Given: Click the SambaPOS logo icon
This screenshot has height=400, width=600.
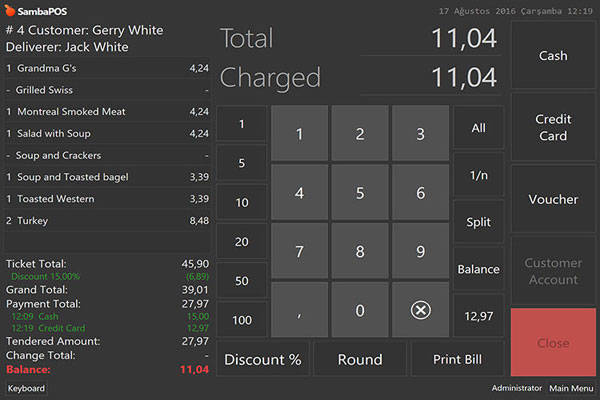Looking at the screenshot, I should tap(11, 9).
